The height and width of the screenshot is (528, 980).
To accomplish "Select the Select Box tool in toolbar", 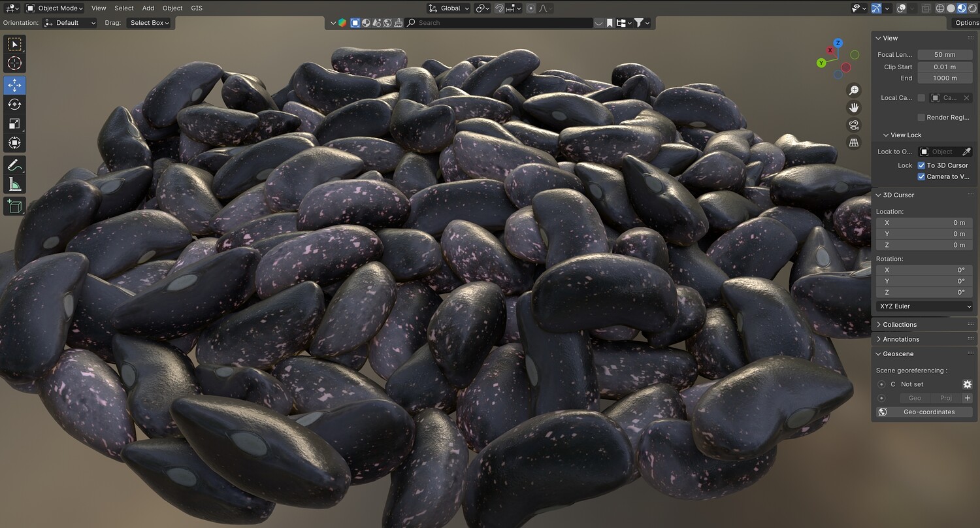I will [x=14, y=44].
